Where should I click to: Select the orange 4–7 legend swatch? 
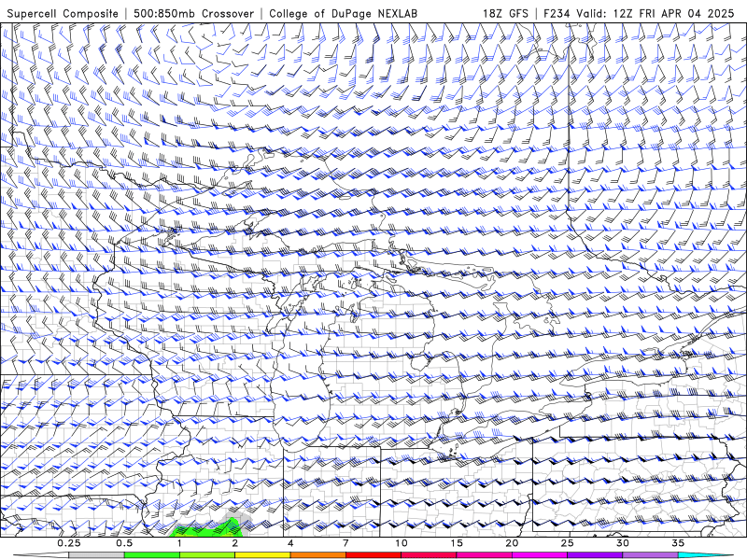click(x=317, y=555)
